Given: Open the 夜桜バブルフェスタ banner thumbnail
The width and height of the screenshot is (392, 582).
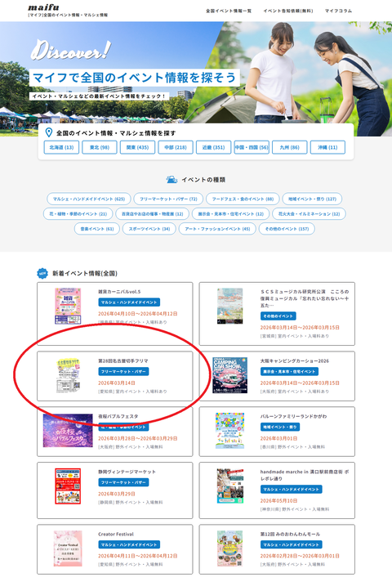Looking at the screenshot, I should coord(68,431).
